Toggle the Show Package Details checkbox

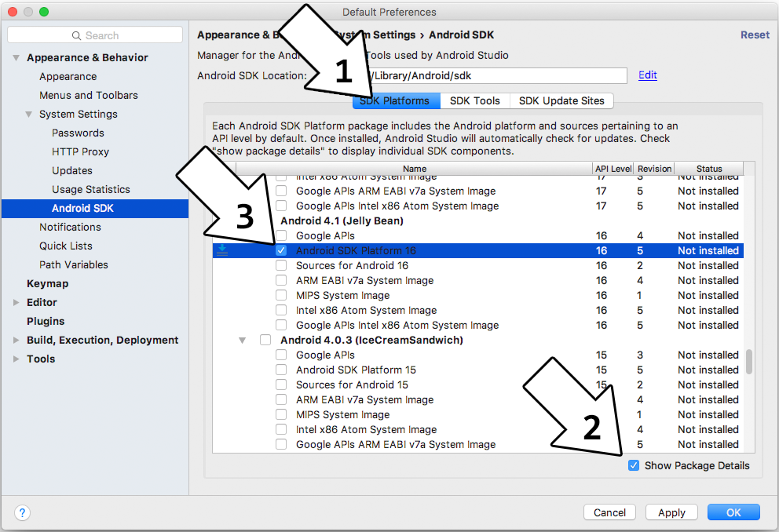coord(634,465)
